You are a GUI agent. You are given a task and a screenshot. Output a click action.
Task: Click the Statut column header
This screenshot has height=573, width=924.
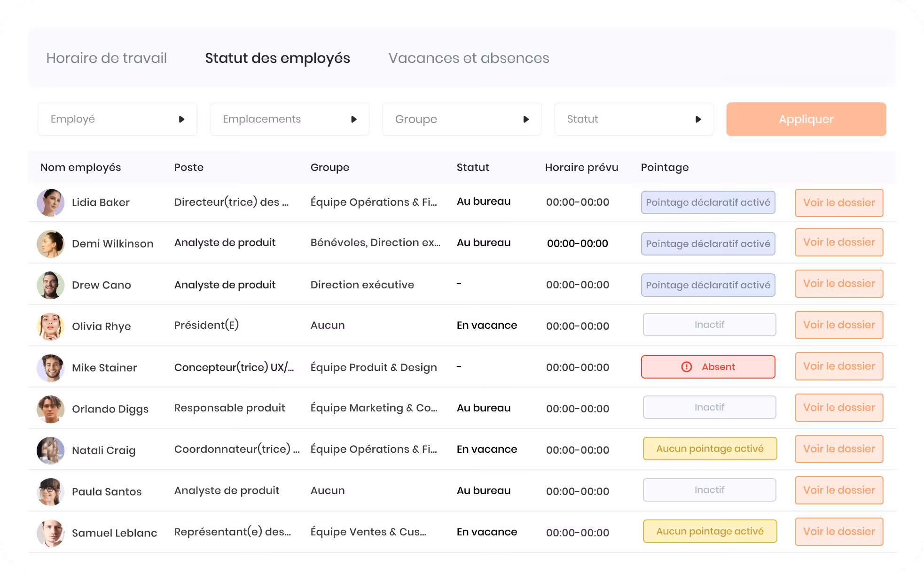pos(473,168)
